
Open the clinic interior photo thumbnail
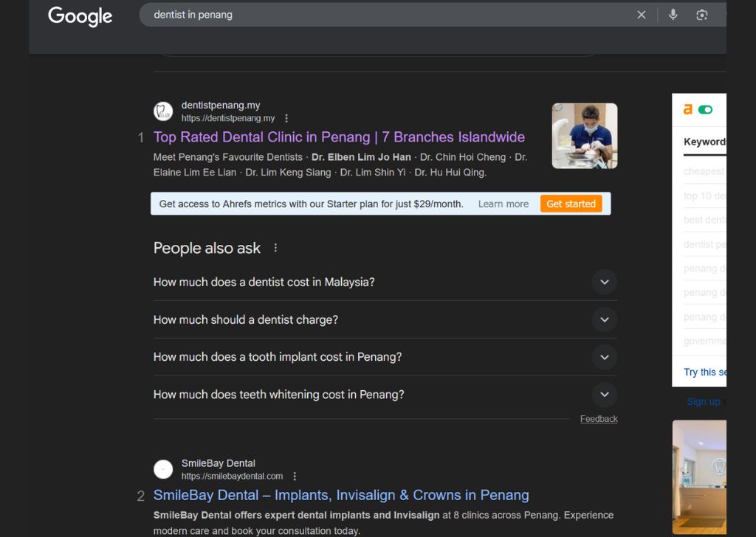699,477
